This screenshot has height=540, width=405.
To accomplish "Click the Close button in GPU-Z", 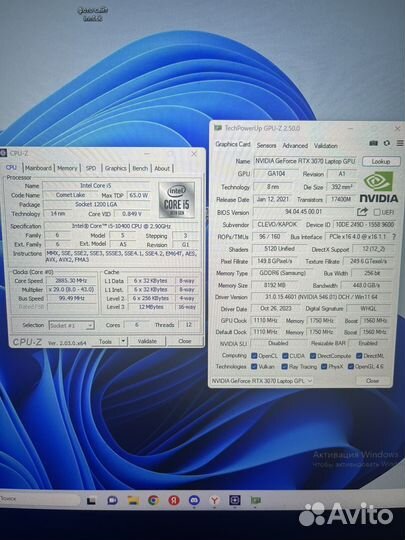I will [x=373, y=381].
